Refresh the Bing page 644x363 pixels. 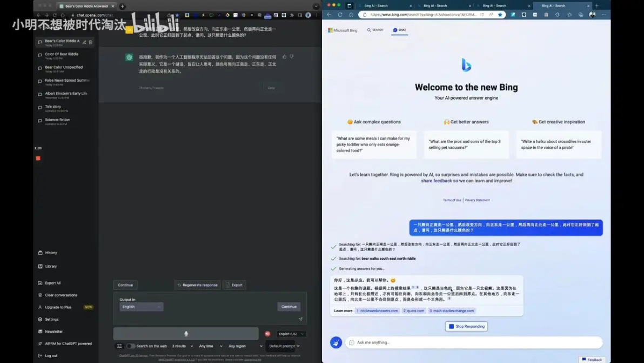pos(340,15)
